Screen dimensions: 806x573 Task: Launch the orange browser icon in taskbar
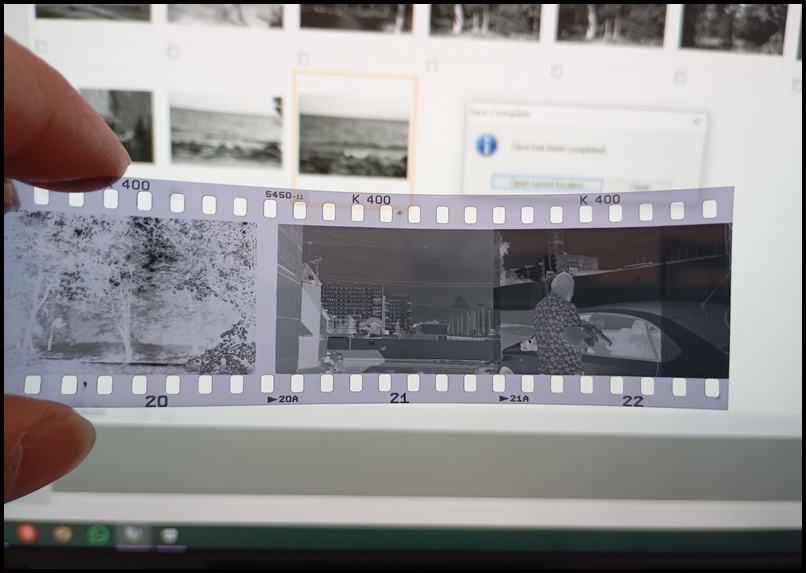click(62, 534)
